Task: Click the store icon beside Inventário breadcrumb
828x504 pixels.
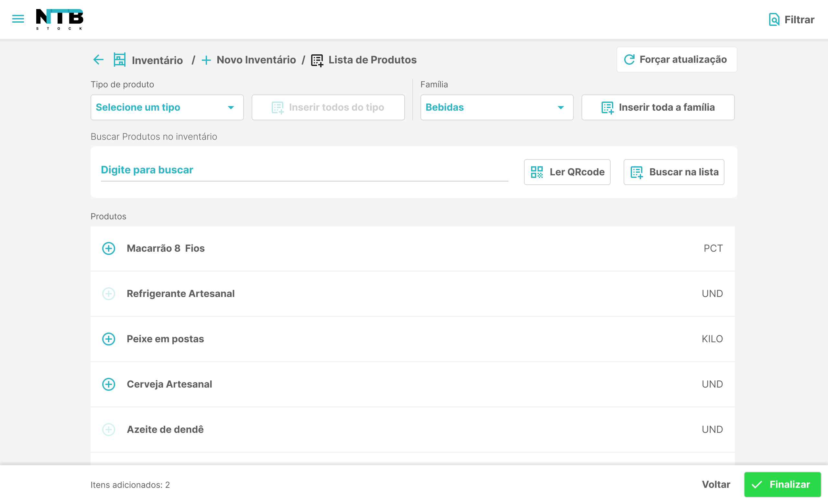Action: (120, 60)
